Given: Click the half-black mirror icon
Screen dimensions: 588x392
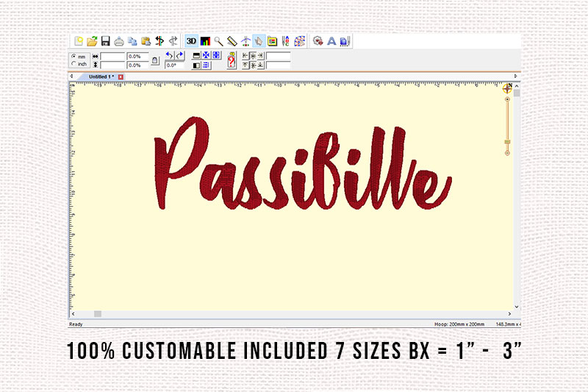Looking at the screenshot, I should tap(196, 65).
